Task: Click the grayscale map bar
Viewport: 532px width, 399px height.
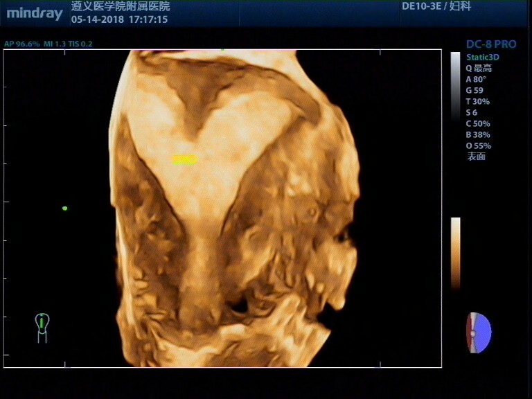Action: 455,76
